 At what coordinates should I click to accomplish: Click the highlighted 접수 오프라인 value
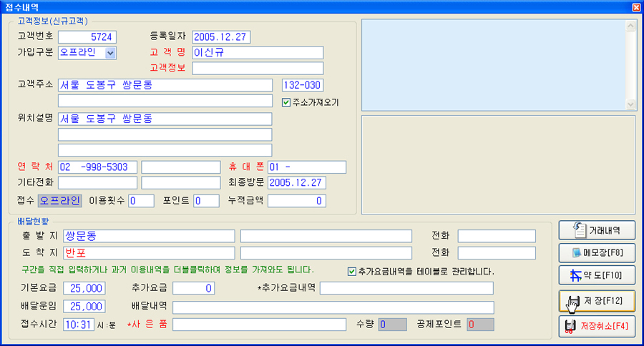[x=60, y=201]
